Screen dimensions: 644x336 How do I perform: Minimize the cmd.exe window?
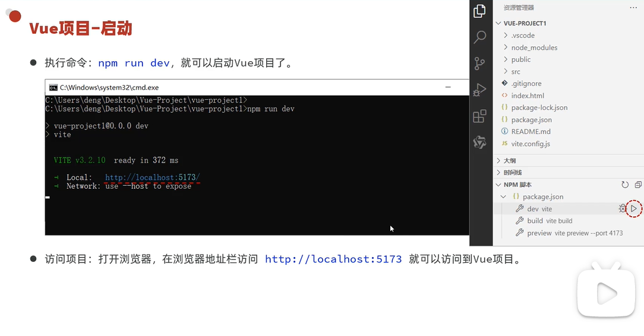tap(448, 87)
